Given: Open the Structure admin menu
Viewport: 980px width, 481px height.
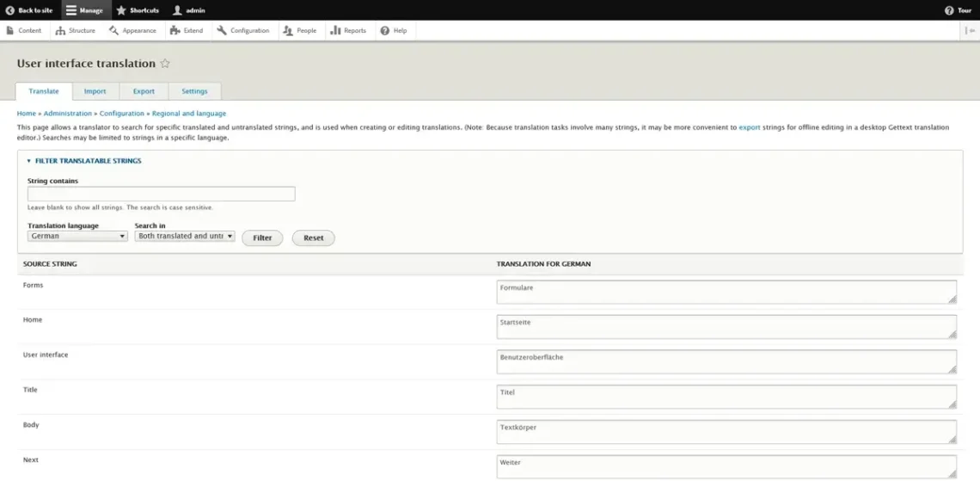Looking at the screenshot, I should pyautogui.click(x=76, y=31).
